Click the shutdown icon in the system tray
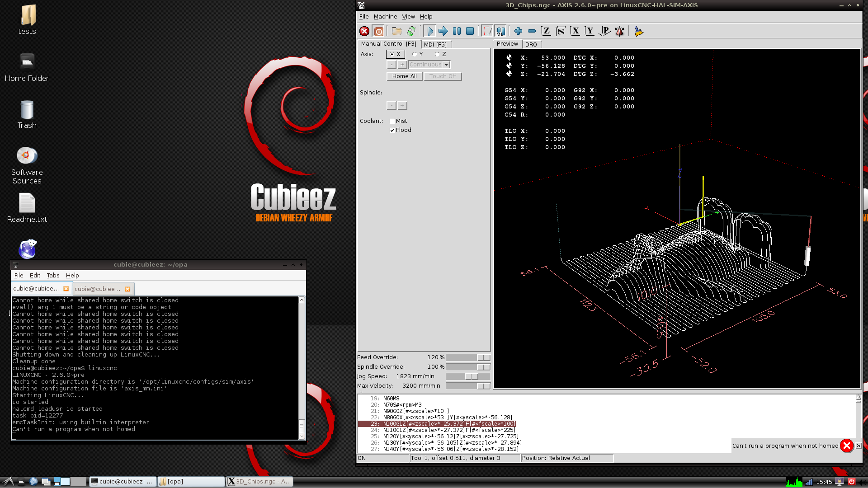Image resolution: width=868 pixels, height=488 pixels. click(852, 482)
